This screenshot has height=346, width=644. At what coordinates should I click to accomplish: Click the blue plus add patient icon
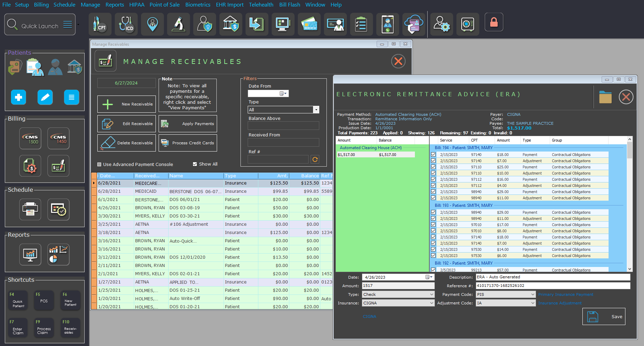(x=19, y=97)
